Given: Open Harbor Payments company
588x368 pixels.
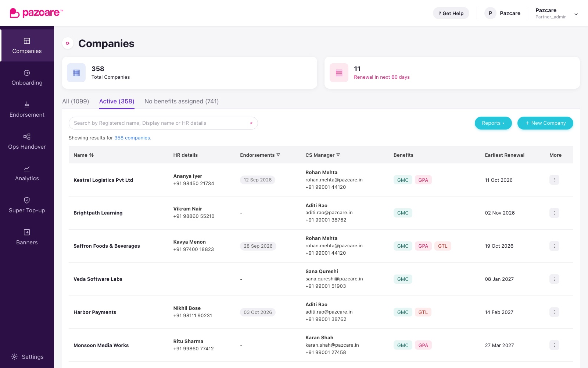Looking at the screenshot, I should (x=95, y=312).
